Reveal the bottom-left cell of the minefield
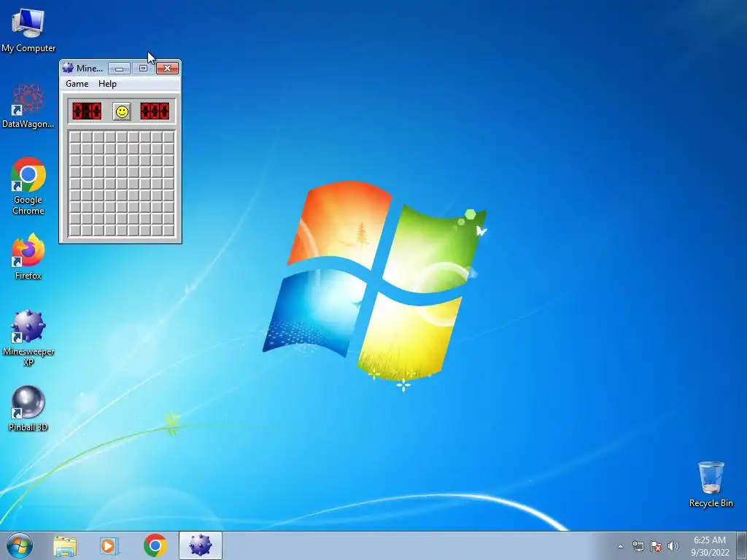 coord(75,230)
